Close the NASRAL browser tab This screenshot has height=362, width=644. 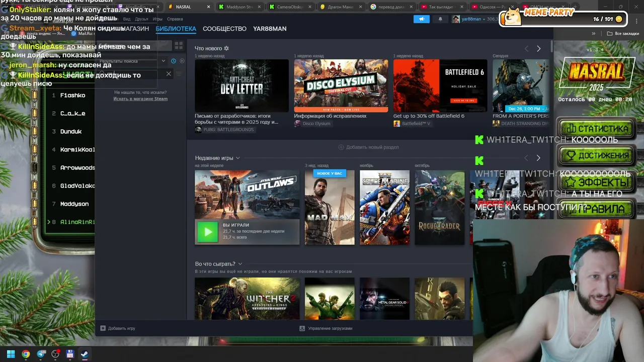[x=209, y=7]
